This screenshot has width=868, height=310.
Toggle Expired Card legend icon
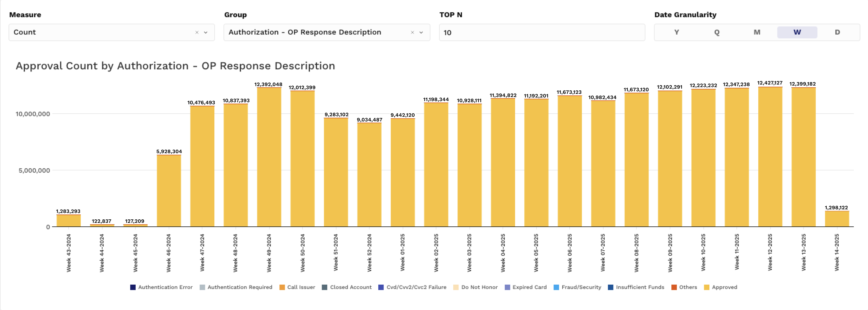(x=507, y=287)
